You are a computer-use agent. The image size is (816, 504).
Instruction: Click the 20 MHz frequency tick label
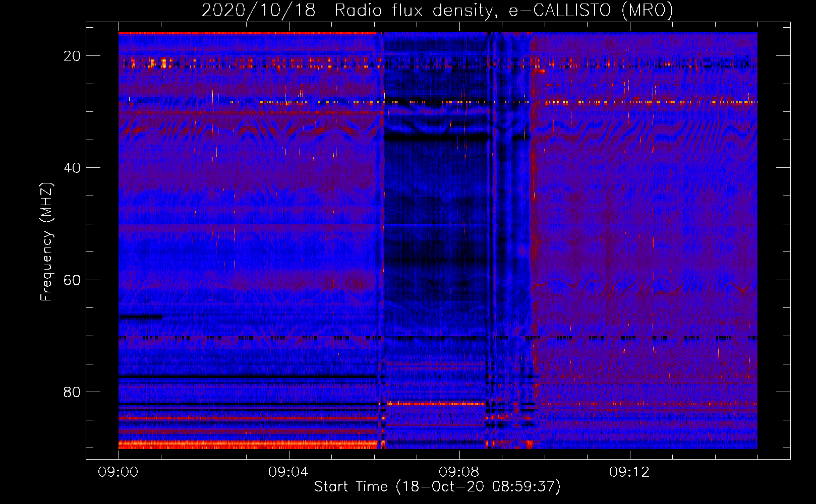(72, 56)
